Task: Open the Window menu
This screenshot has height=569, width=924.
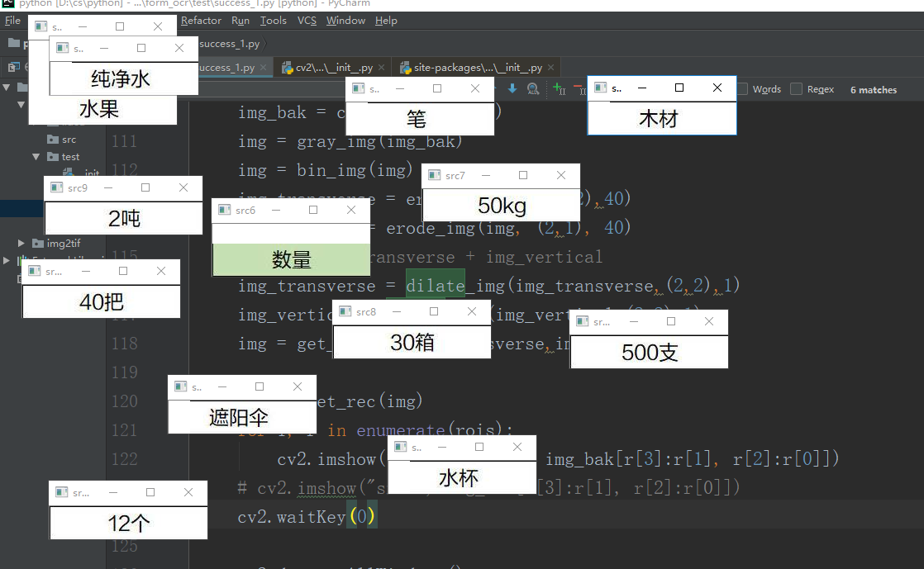Action: pyautogui.click(x=346, y=21)
